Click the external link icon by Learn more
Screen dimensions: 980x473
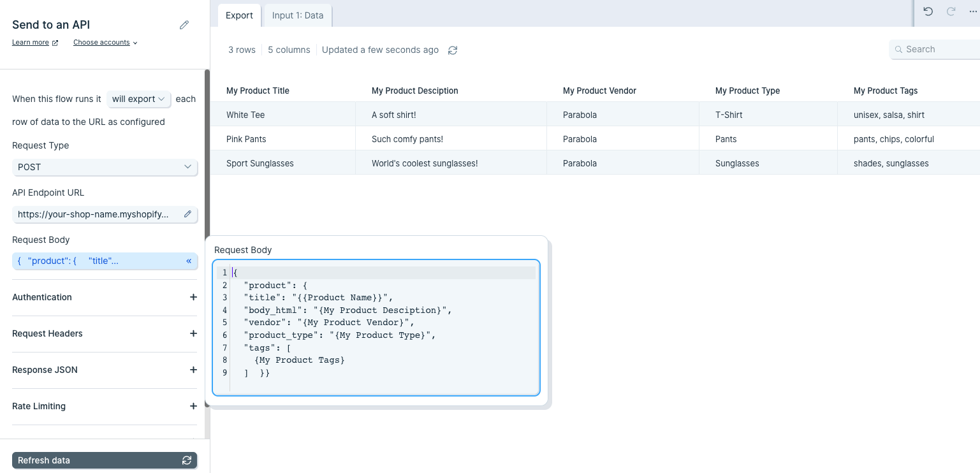pyautogui.click(x=55, y=43)
